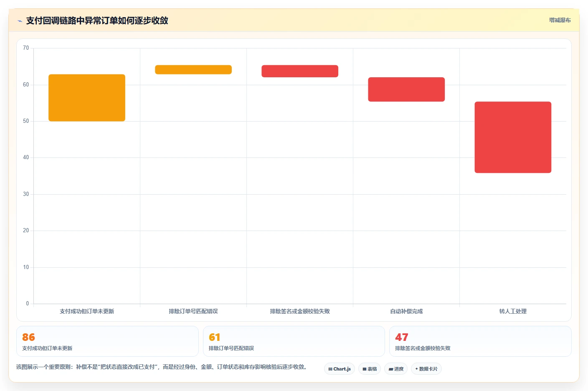Click the lightning icon beside the title
Image resolution: width=588 pixels, height=391 pixels.
[x=20, y=21]
